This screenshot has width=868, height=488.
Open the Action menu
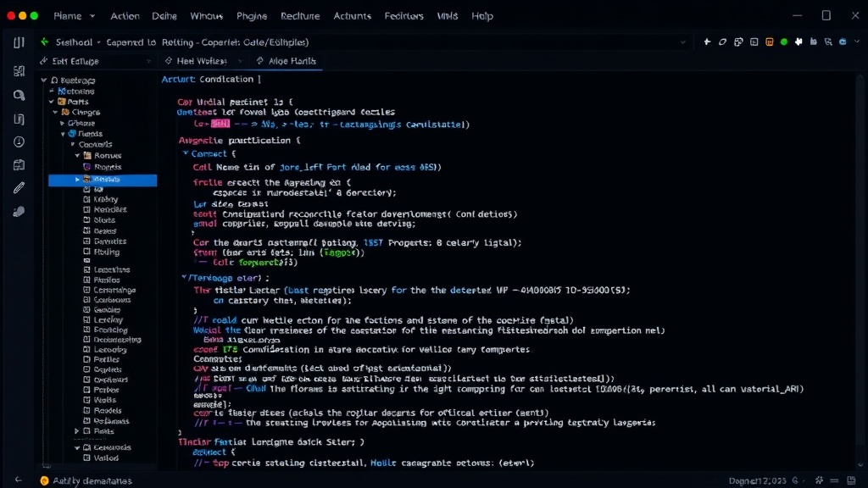[125, 16]
